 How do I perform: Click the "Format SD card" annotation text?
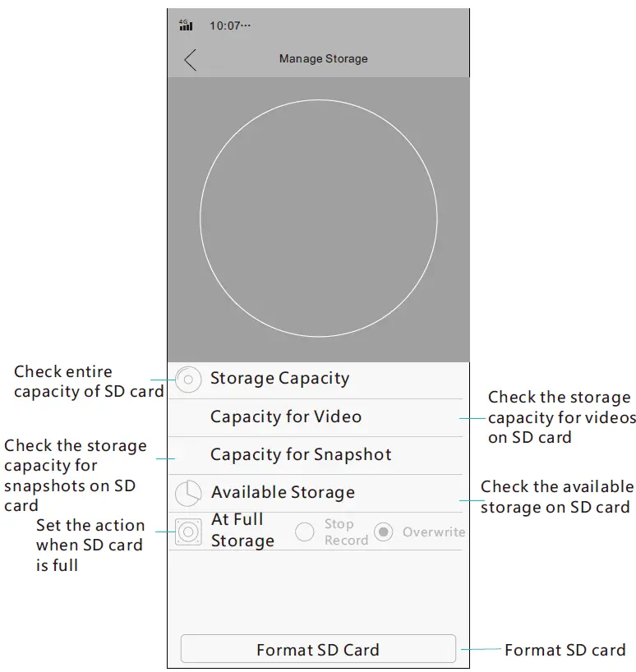(565, 650)
